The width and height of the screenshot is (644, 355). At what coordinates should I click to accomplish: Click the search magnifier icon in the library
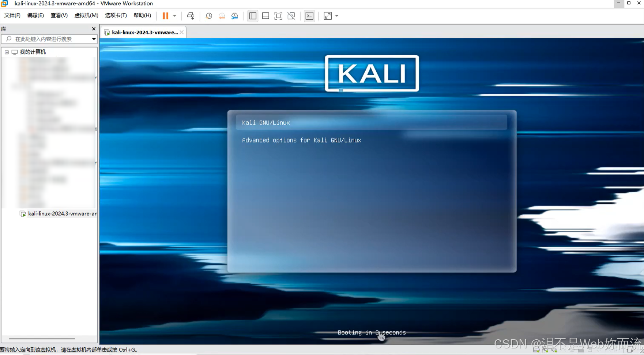pyautogui.click(x=9, y=39)
